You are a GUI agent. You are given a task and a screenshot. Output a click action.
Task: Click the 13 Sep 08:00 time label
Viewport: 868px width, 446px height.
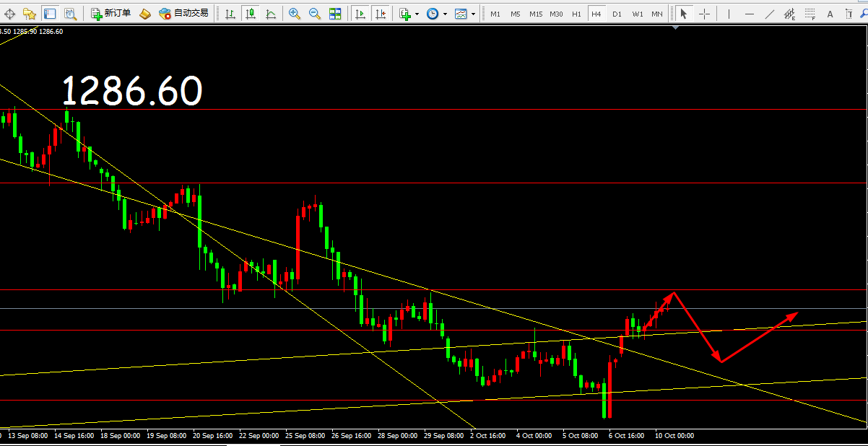click(x=28, y=436)
